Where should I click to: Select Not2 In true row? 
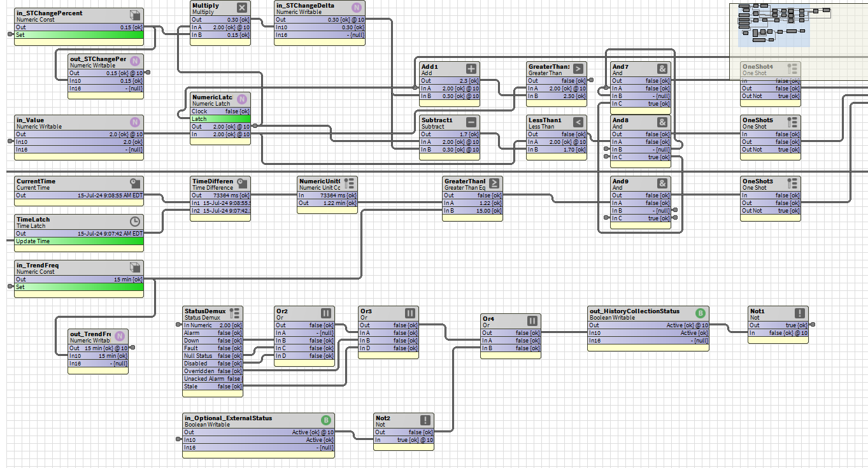pyautogui.click(x=404, y=440)
